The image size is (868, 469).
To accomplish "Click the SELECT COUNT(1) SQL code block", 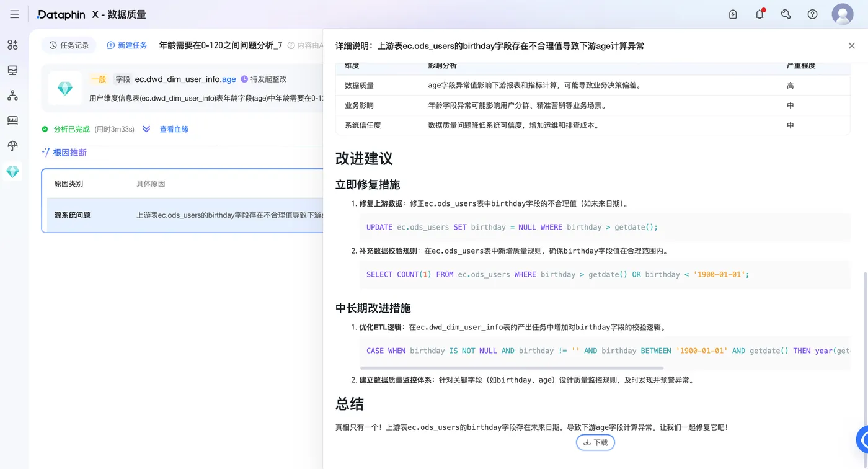I will pos(605,274).
